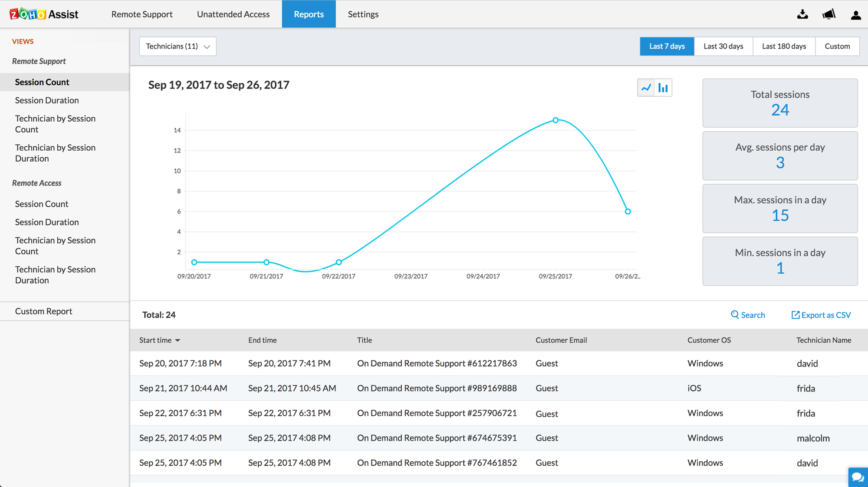This screenshot has height=487, width=868.
Task: Open the live chat bubble icon
Action: pyautogui.click(x=858, y=477)
